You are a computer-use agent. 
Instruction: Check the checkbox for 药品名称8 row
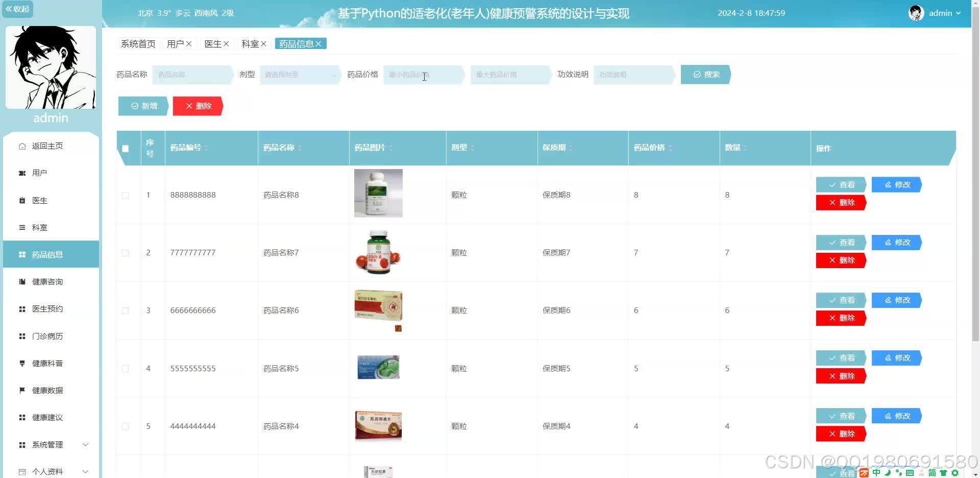125,195
